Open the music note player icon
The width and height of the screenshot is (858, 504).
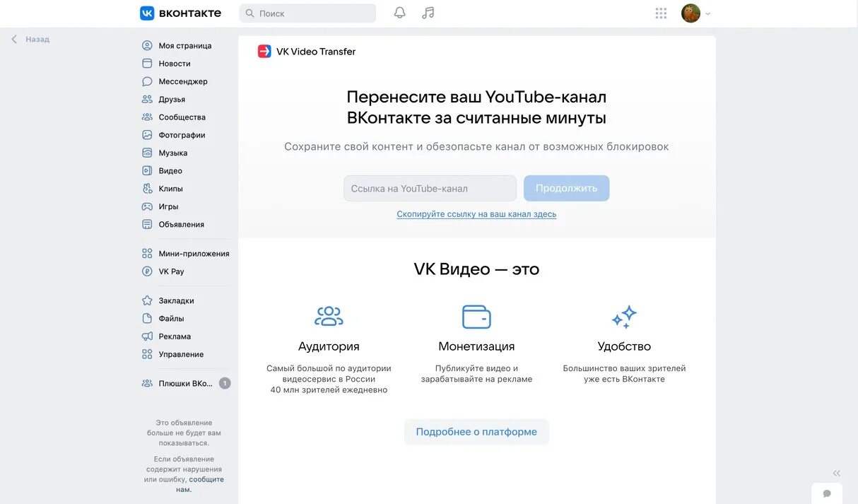click(428, 13)
